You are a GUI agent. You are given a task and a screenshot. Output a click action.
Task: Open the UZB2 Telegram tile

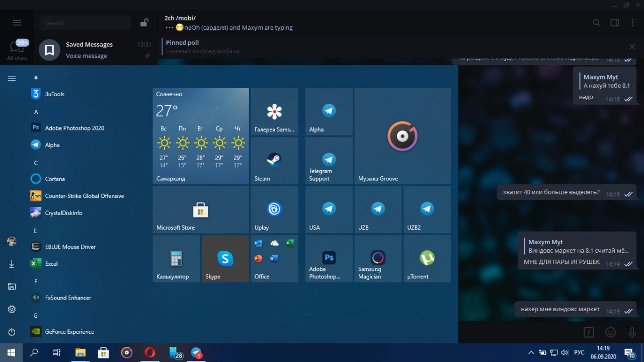click(x=427, y=209)
